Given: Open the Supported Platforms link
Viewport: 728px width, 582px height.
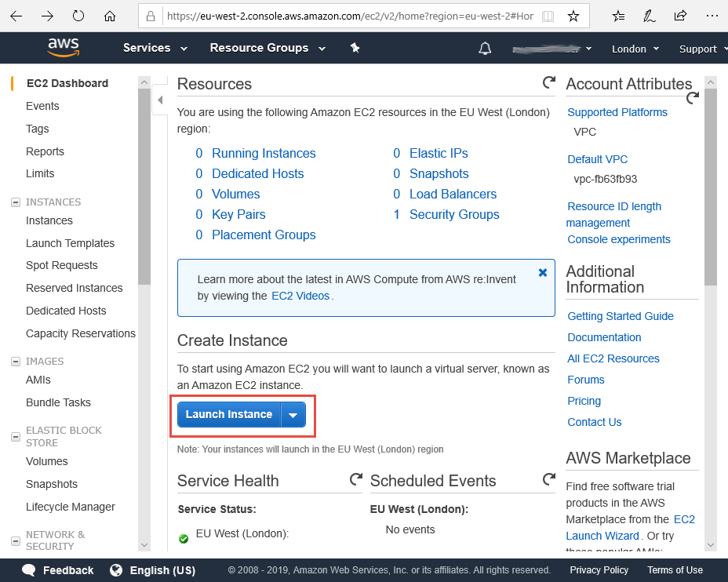Looking at the screenshot, I should [x=617, y=112].
